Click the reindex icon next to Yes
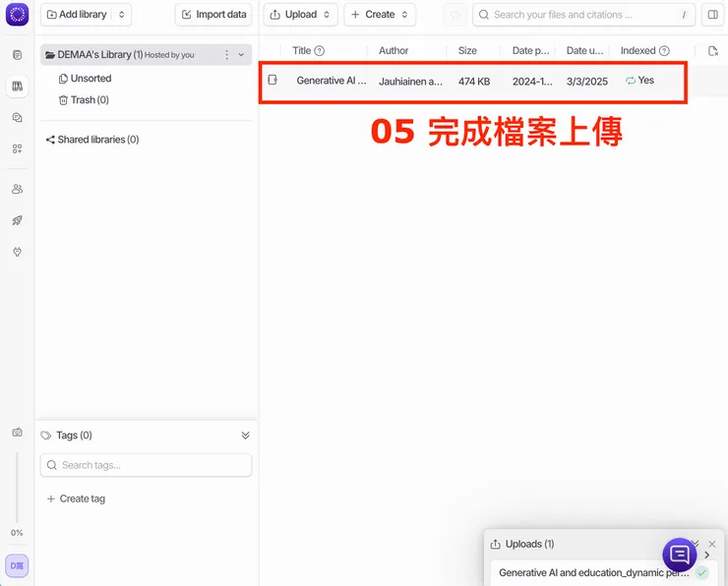This screenshot has height=586, width=728. tap(630, 81)
